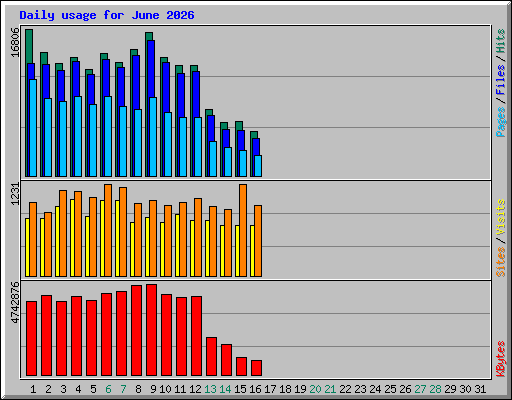Click the orange Sites bar for day 6
The image size is (512, 400).
108,231
